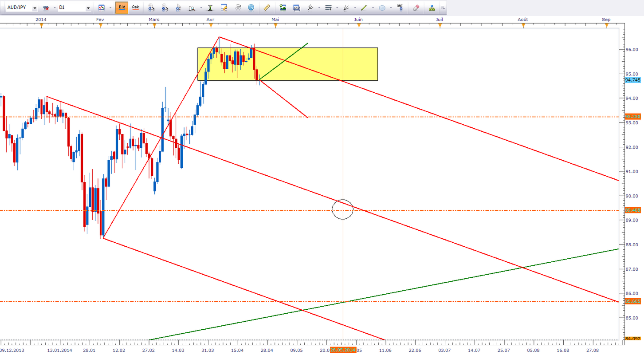Select the ellipse shape tool
The image size is (644, 355).
[x=382, y=8]
